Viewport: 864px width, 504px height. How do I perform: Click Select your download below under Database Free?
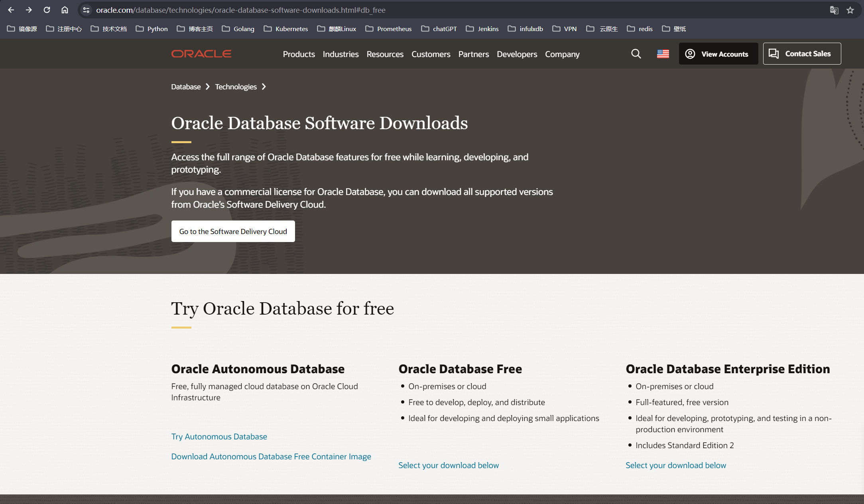click(448, 465)
